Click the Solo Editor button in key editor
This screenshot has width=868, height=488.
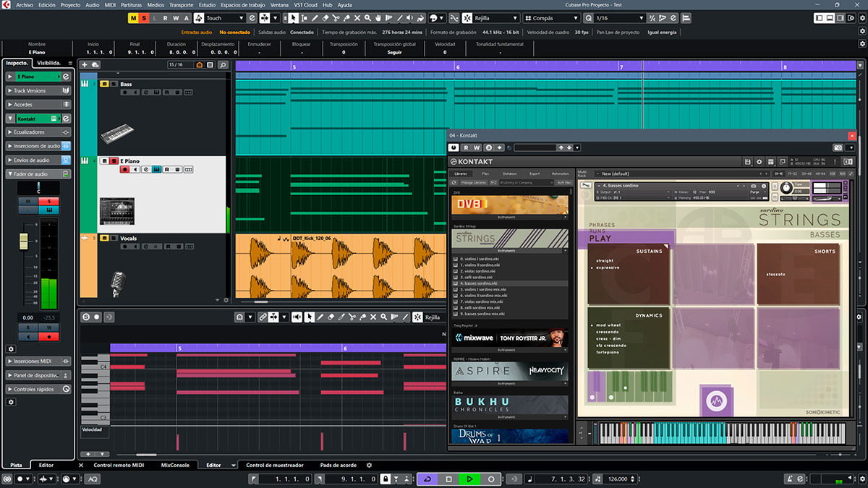[85, 317]
